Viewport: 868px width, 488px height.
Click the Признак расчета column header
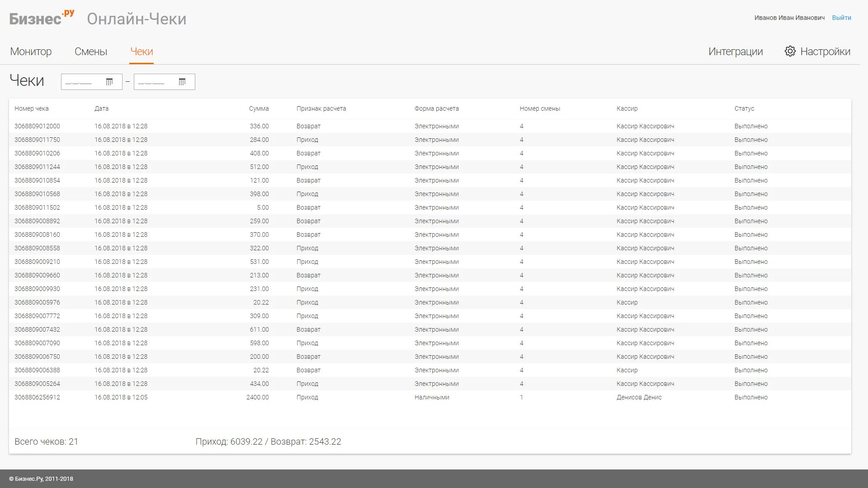click(x=321, y=108)
